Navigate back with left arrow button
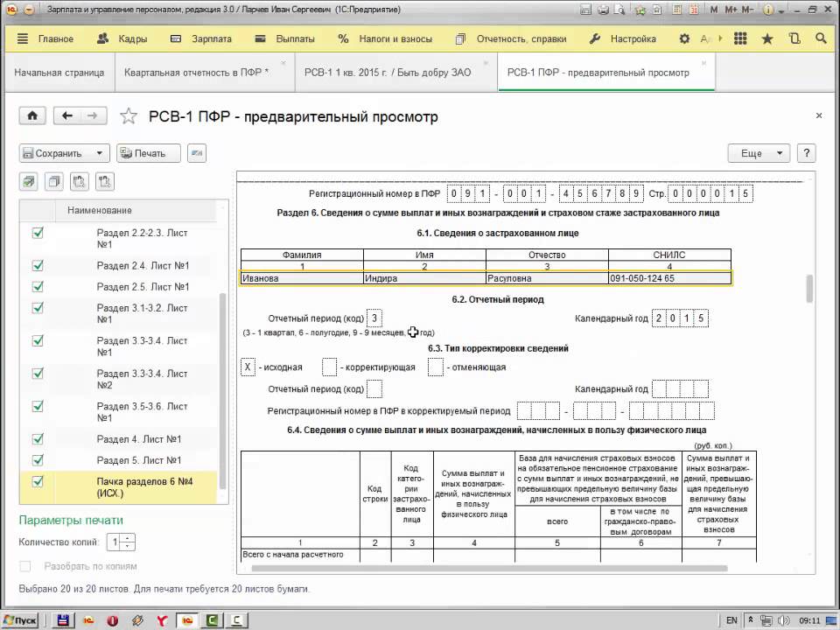This screenshot has width=840, height=630. click(x=67, y=115)
